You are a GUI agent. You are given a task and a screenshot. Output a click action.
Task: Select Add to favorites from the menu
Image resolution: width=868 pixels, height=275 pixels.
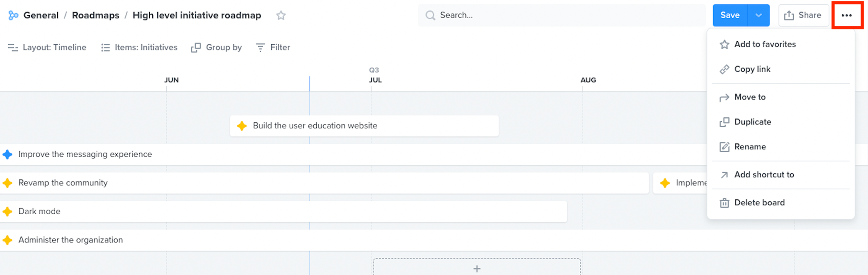[765, 44]
